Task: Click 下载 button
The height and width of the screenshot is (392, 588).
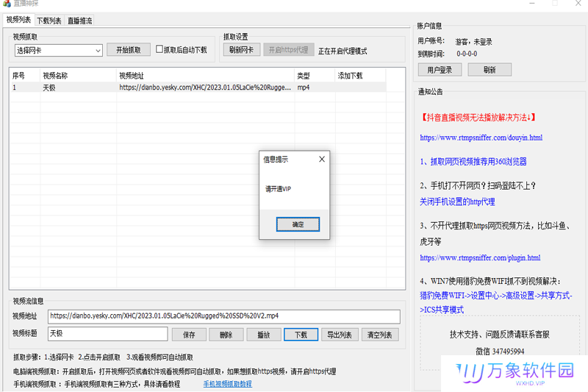Action: coord(301,335)
